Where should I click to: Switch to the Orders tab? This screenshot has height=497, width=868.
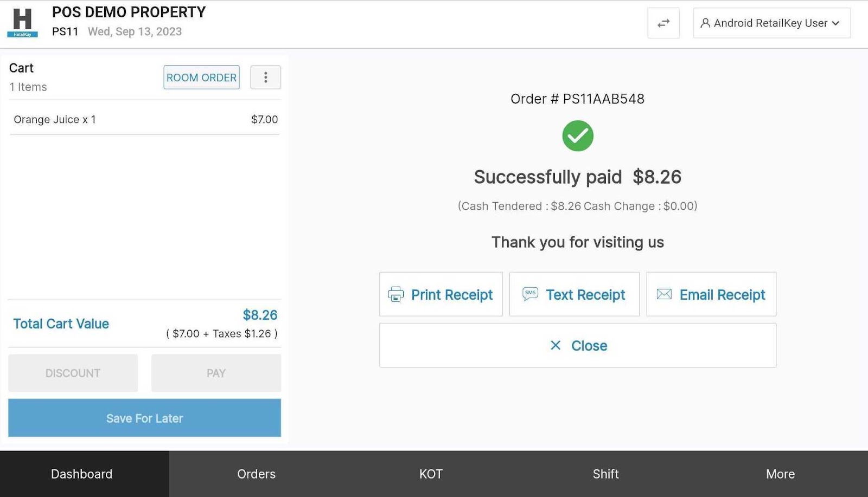click(256, 474)
